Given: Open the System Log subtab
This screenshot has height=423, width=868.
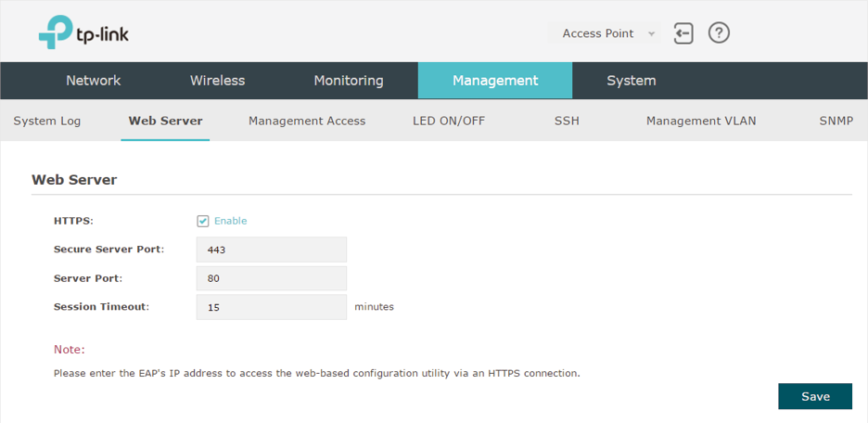Looking at the screenshot, I should pyautogui.click(x=47, y=121).
